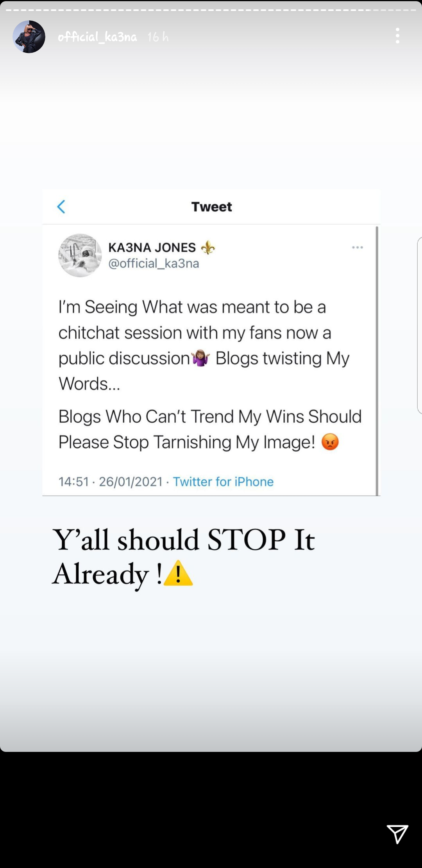Open the "Twitter for iPhone" link
Viewport: 422px width, 868px height.
pyautogui.click(x=223, y=482)
